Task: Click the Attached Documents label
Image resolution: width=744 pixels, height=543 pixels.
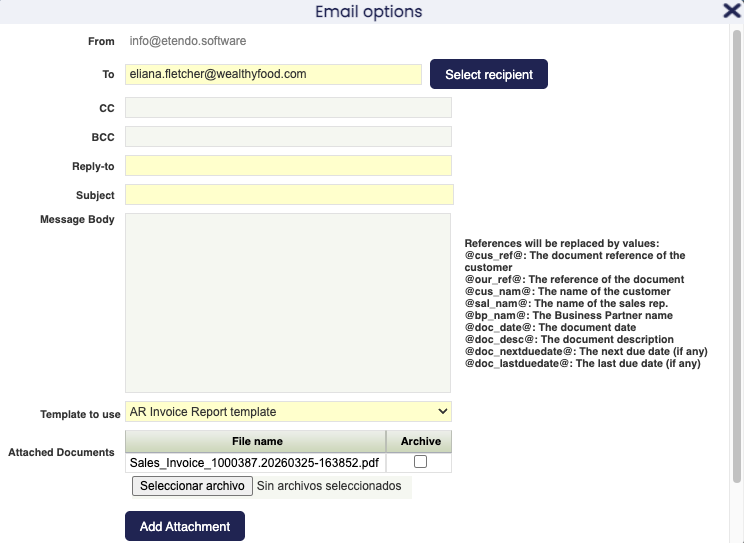Action: pos(61,453)
